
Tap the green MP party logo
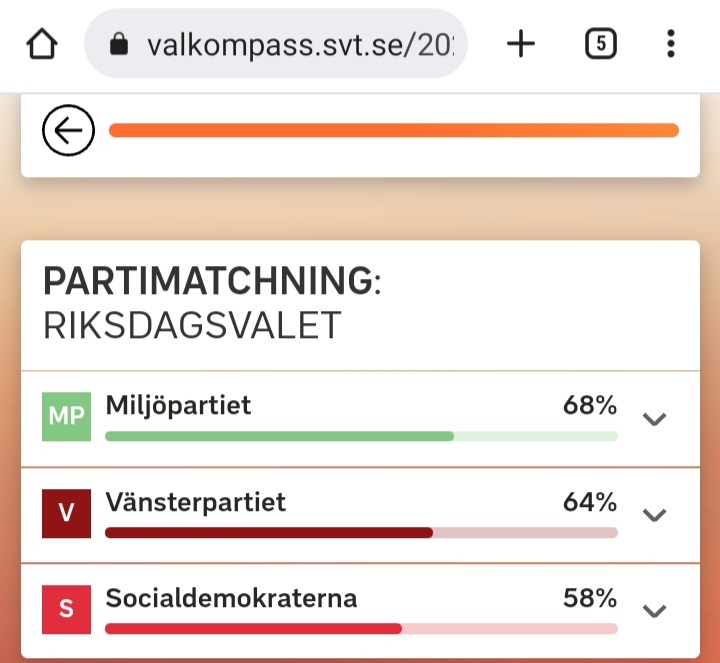pyautogui.click(x=66, y=417)
